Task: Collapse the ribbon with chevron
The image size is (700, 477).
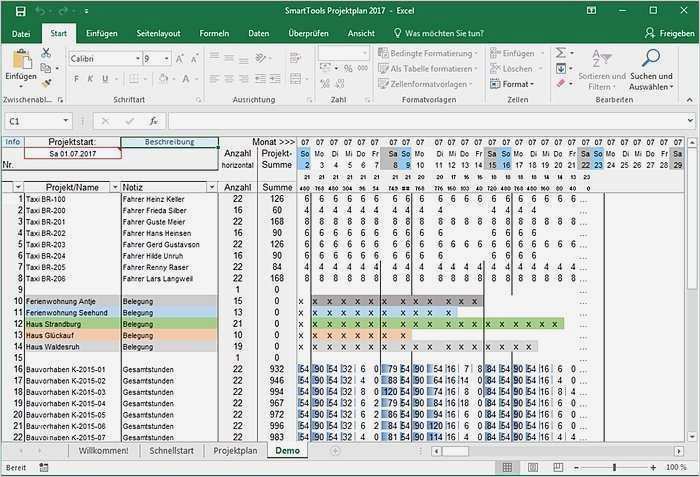Action: tap(690, 100)
